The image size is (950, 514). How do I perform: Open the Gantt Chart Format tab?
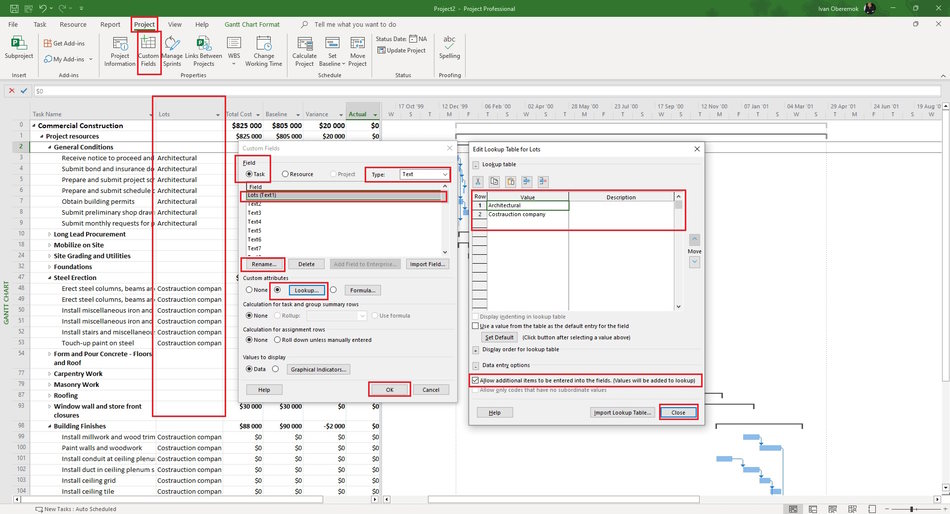tap(252, 24)
